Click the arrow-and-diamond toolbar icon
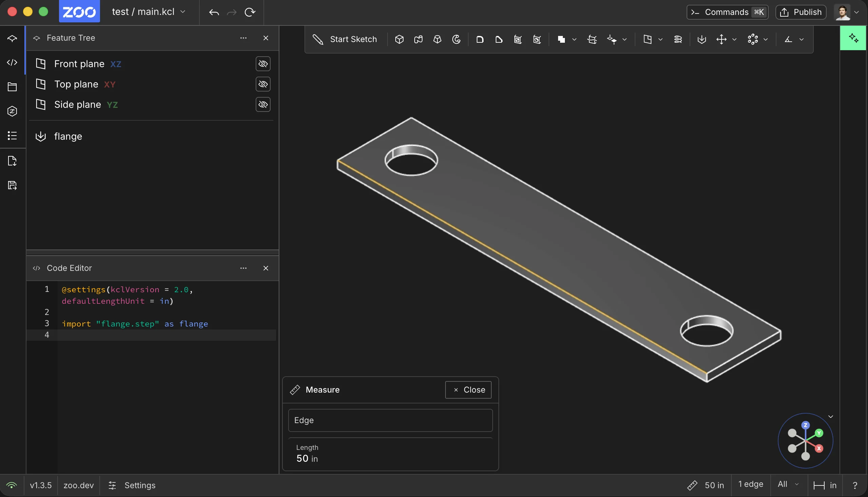 (x=612, y=40)
